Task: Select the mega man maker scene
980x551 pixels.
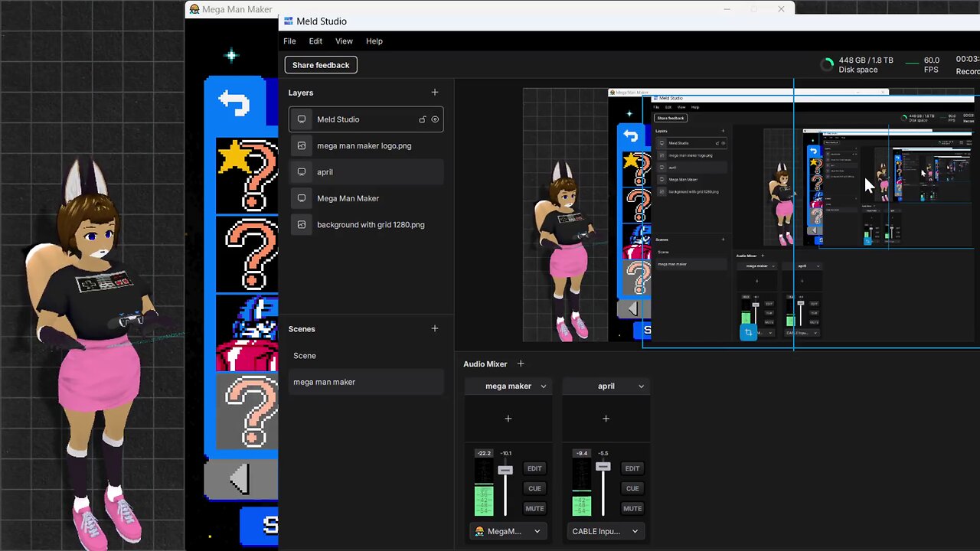Action: [x=366, y=382]
